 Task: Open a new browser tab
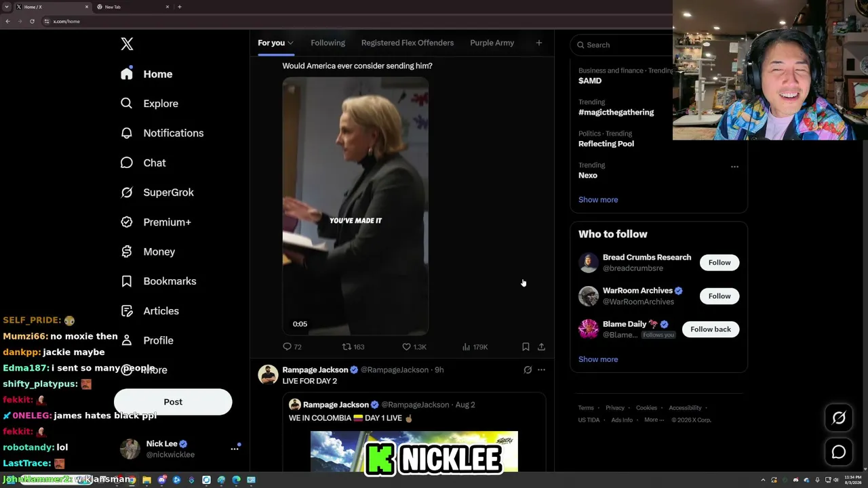click(179, 7)
